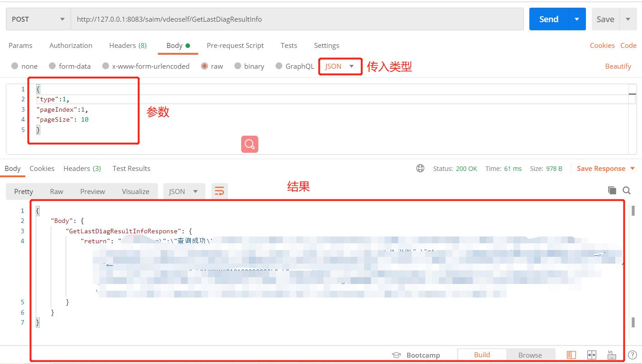Open the Save options dropdown arrow
The width and height of the screenshot is (642, 364).
628,19
